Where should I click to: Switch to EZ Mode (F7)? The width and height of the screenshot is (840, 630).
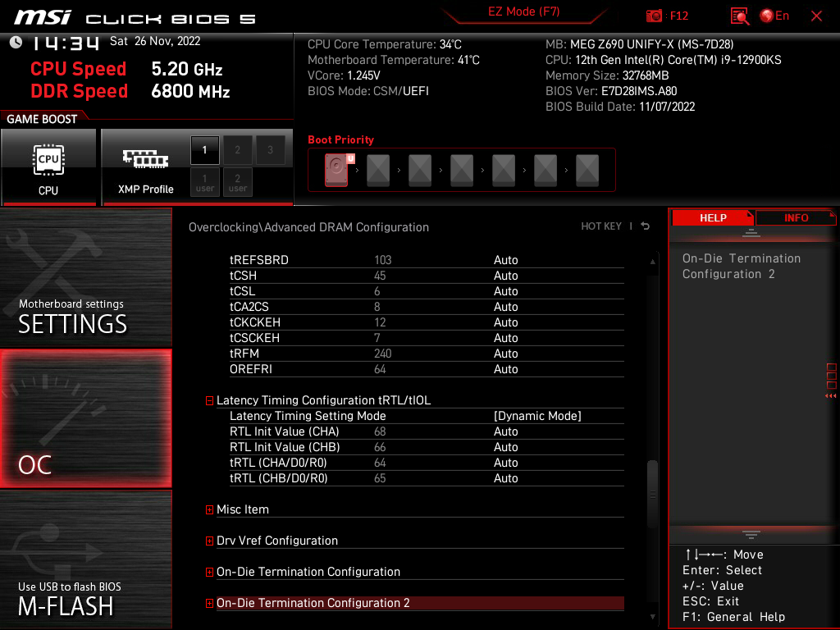524,11
